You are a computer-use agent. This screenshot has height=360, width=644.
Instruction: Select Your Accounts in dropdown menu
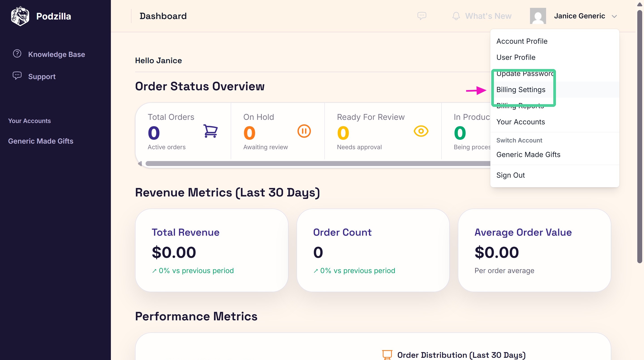click(x=554, y=122)
